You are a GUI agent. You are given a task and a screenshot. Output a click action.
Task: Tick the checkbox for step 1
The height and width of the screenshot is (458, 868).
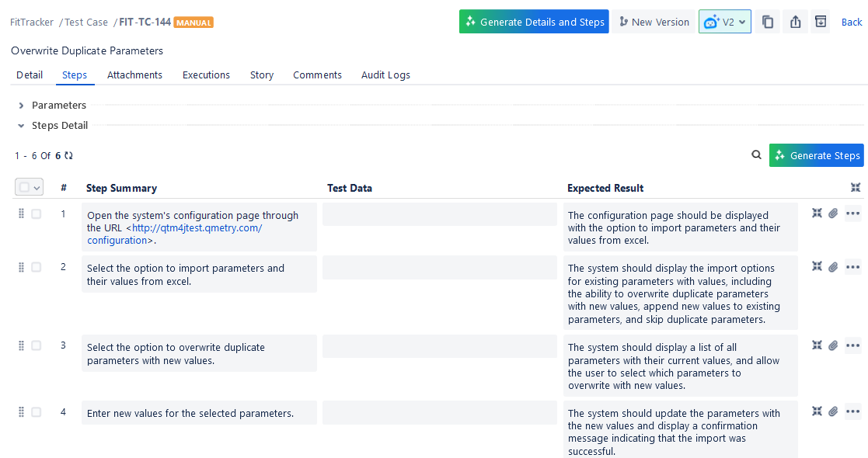click(x=36, y=213)
